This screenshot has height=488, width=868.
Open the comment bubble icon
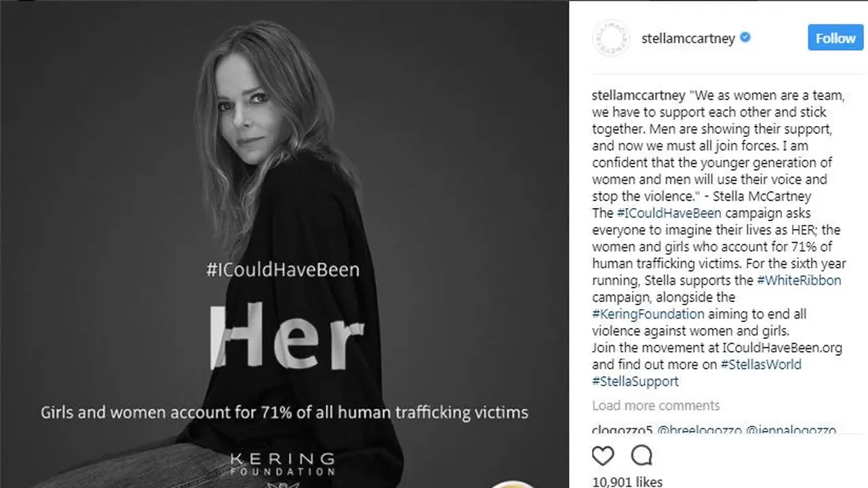pos(642,455)
